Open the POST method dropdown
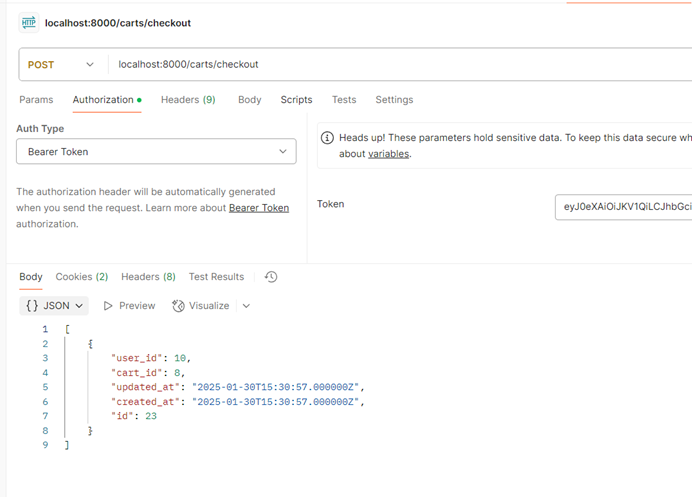Screen dimensions: 692x497 61,65
